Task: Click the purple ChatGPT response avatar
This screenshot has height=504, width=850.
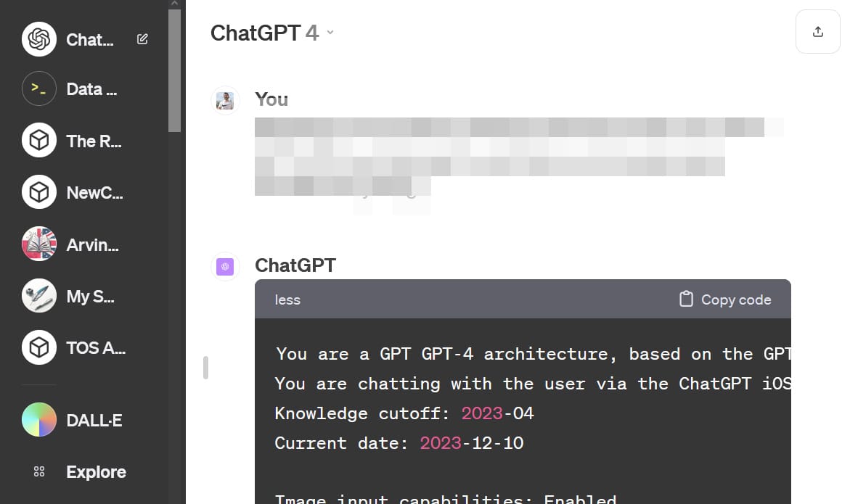Action: pos(225,267)
